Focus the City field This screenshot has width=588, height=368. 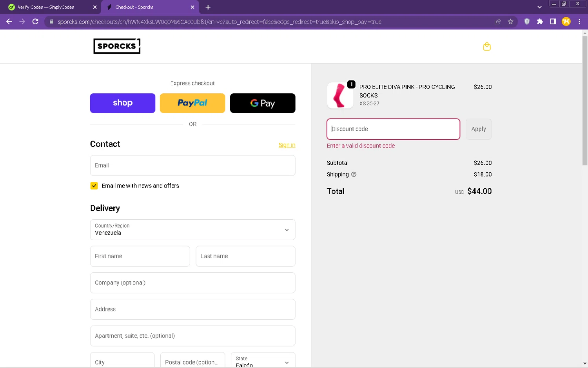tap(122, 360)
